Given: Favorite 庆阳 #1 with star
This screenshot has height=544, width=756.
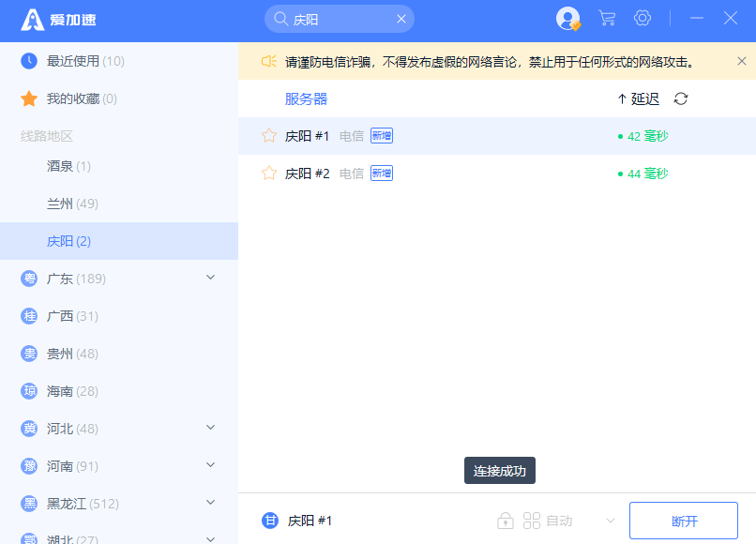Looking at the screenshot, I should [x=269, y=135].
